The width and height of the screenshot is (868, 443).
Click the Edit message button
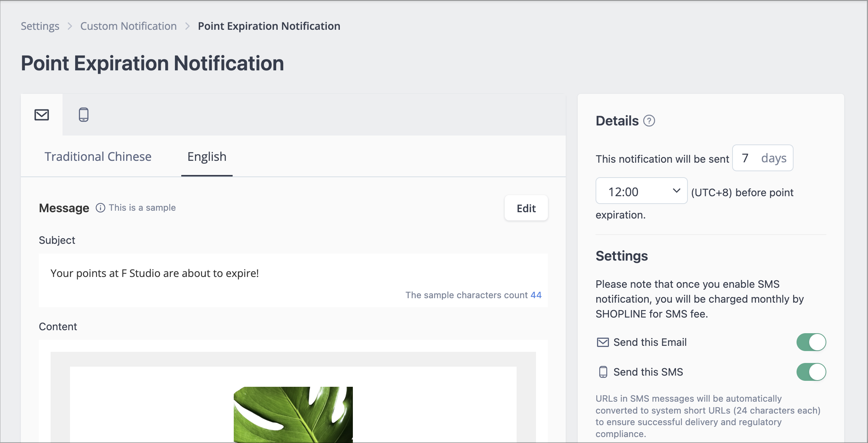[x=526, y=208]
